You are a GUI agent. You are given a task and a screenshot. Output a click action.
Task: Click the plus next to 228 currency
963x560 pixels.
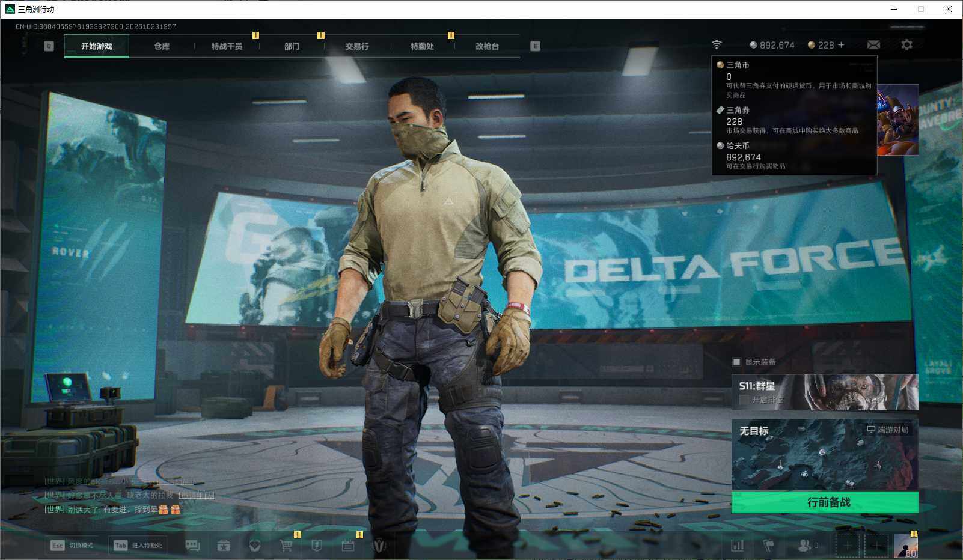pyautogui.click(x=841, y=45)
